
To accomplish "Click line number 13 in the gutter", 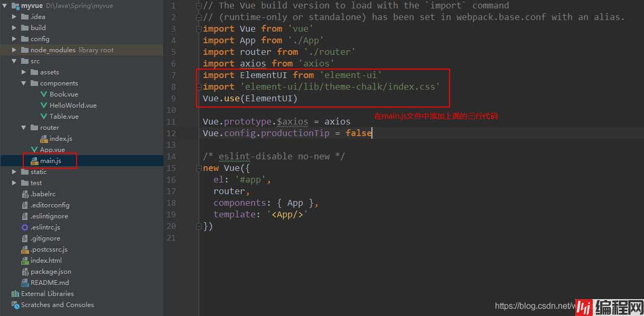I will 171,145.
